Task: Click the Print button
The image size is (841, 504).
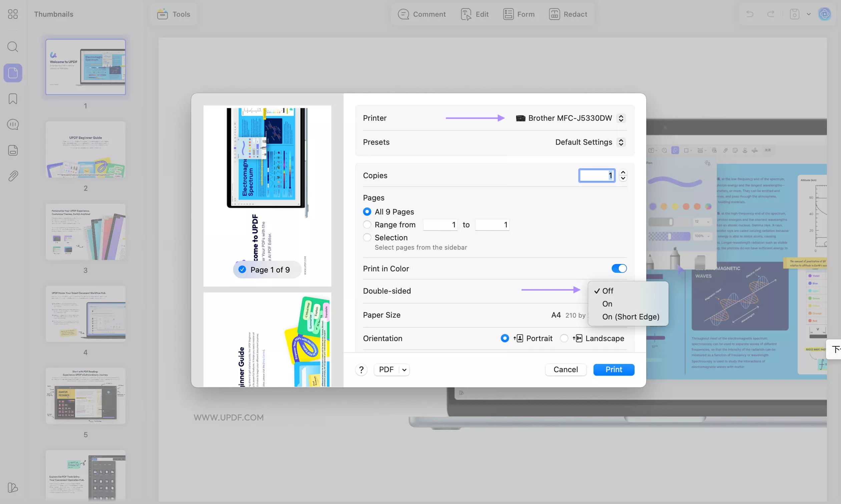Action: [x=613, y=370]
